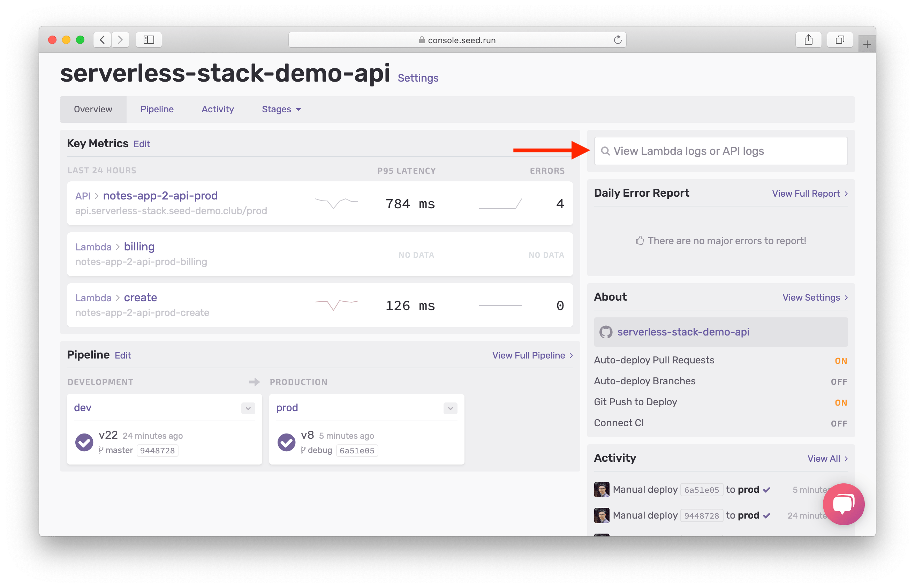
Task: Switch to the Pipeline tab
Action: [x=157, y=109]
